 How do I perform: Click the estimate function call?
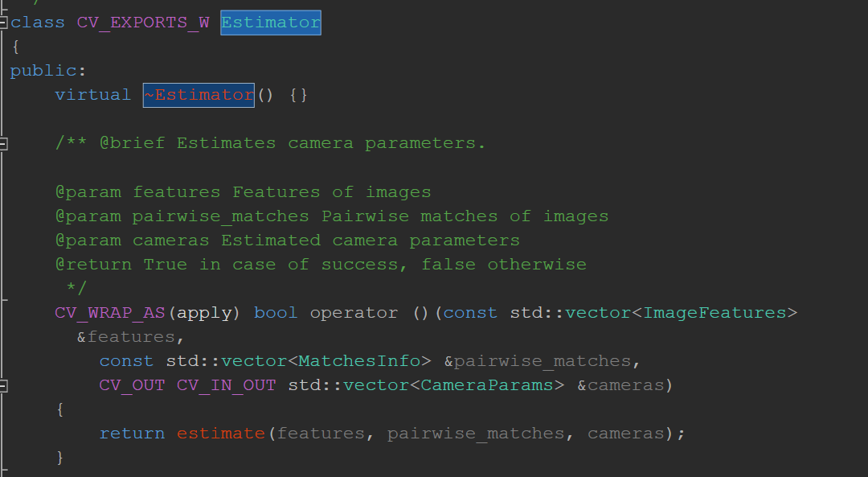click(x=220, y=433)
